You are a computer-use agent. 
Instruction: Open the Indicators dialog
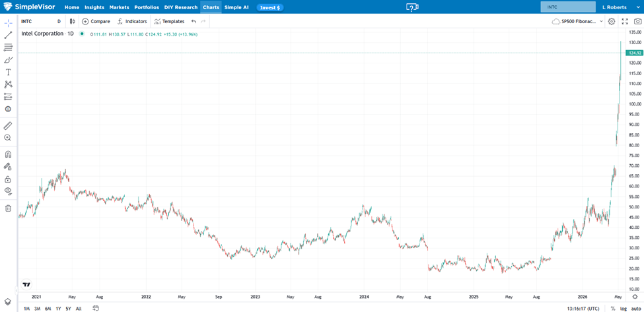132,21
